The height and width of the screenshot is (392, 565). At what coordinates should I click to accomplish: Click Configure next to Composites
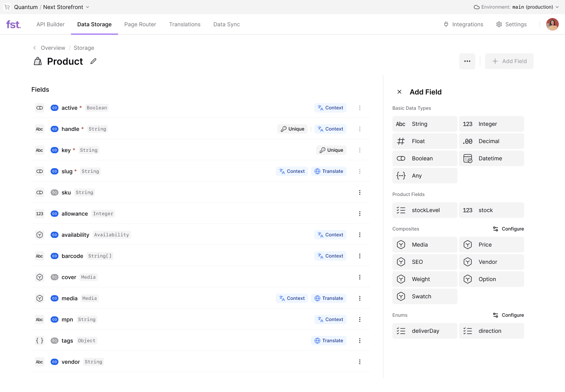click(x=508, y=229)
